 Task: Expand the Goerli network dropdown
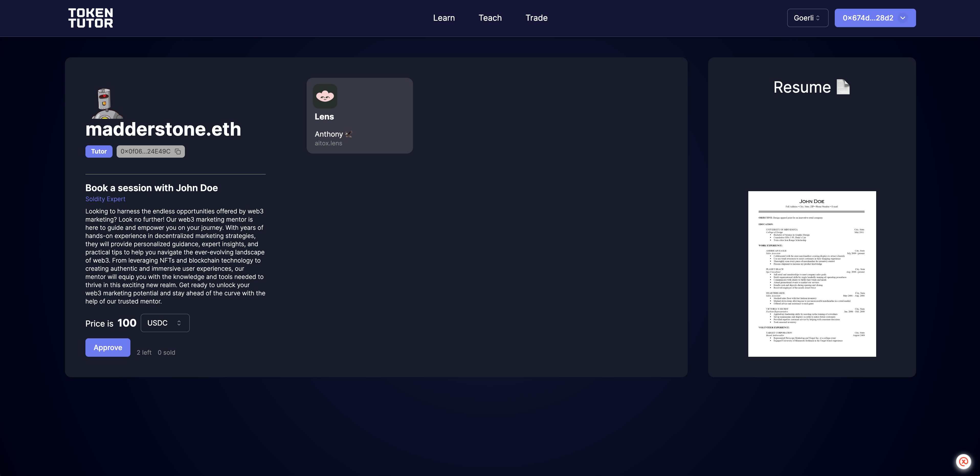(x=807, y=17)
